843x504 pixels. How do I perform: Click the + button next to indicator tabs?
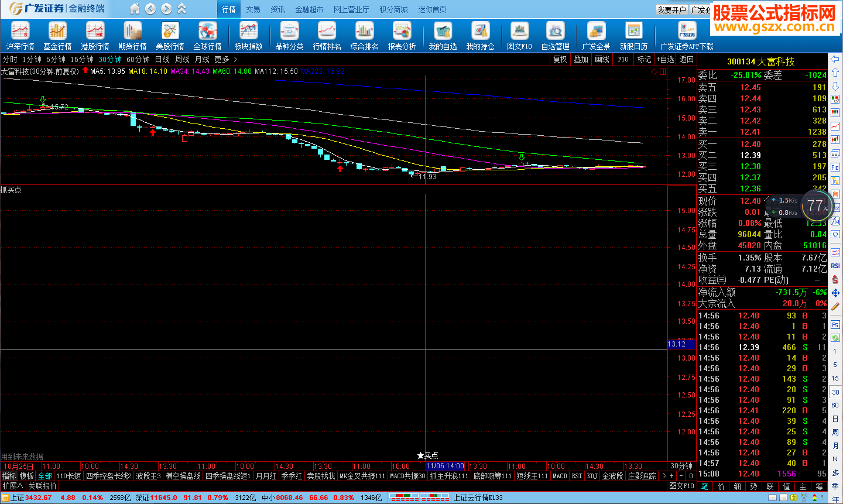[x=671, y=476]
